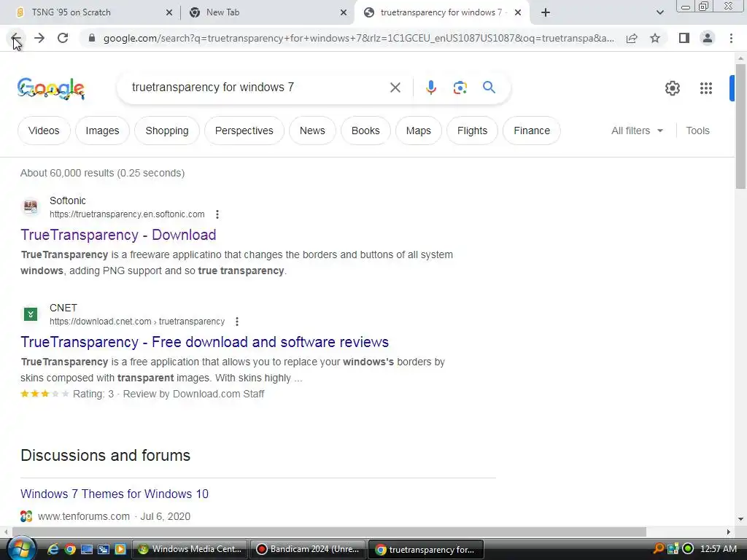
Task: Clear the Google search box with the X
Action: [395, 87]
